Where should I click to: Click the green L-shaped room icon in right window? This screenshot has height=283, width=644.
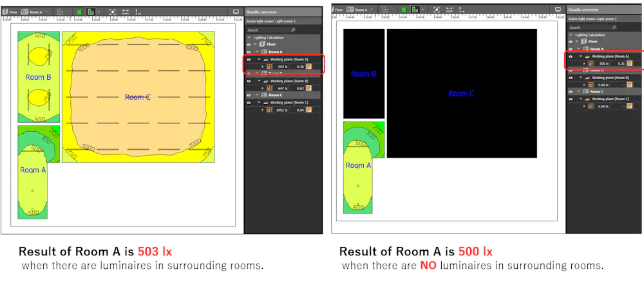pyautogui.click(x=415, y=10)
